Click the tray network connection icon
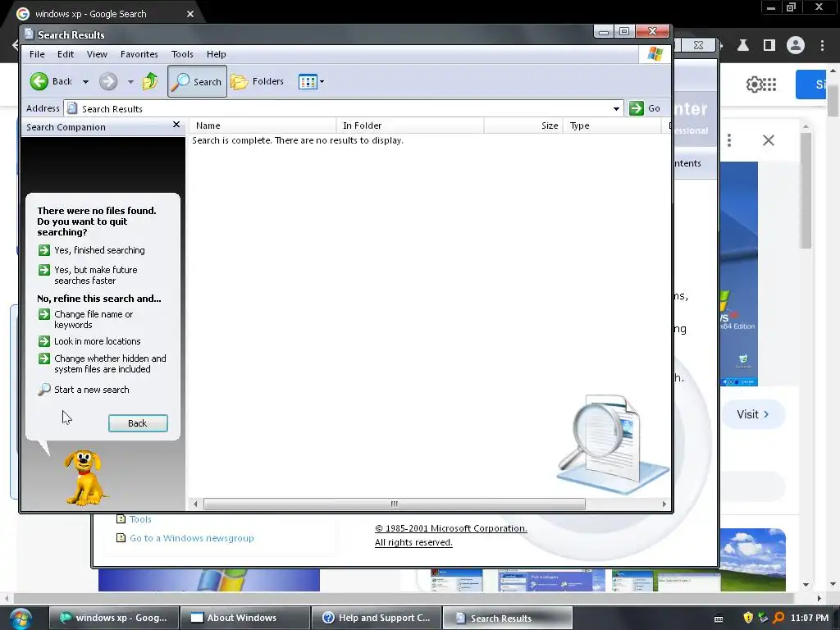Viewport: 840px width, 630px height. point(763,618)
